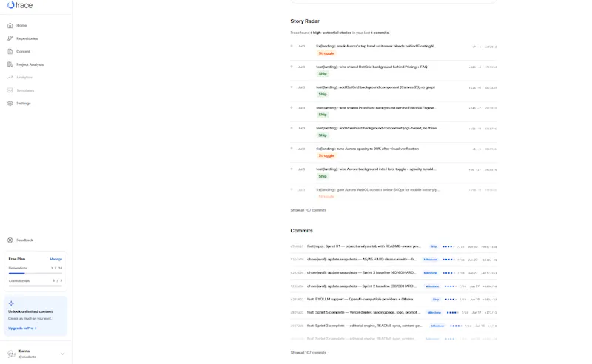
Task: Click star rating on Sprint 2 baseline commit
Action: (x=451, y=286)
